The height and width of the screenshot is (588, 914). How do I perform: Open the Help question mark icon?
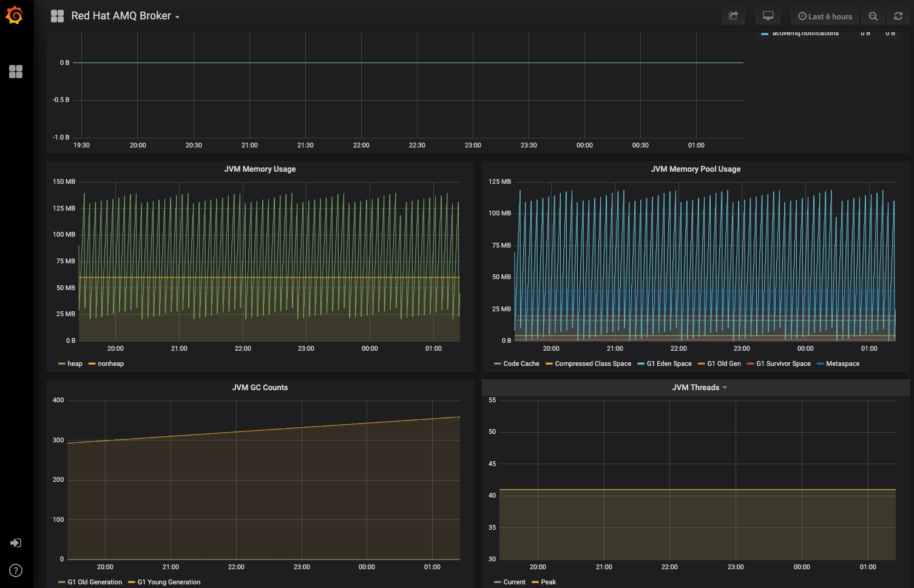point(16,570)
